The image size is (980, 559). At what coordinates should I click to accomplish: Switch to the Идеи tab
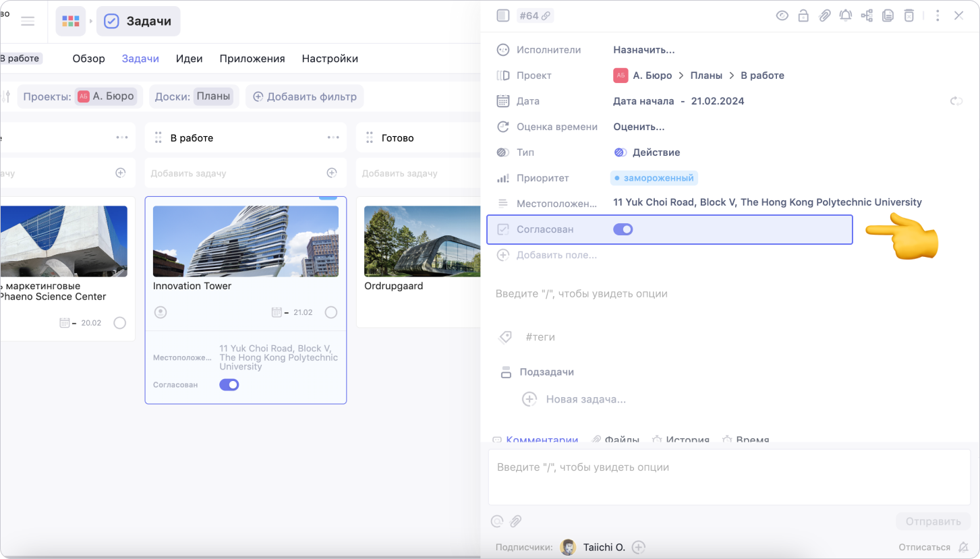(x=190, y=59)
